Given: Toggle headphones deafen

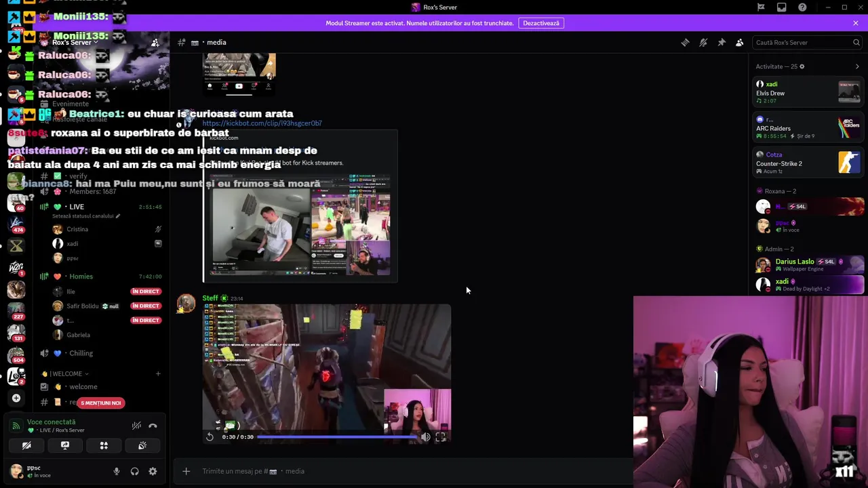Looking at the screenshot, I should [x=134, y=472].
